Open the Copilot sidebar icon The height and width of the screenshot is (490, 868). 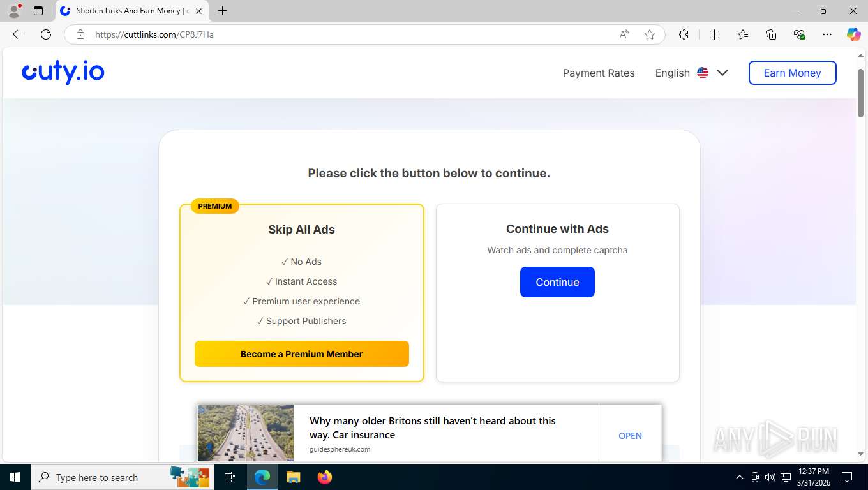click(853, 34)
